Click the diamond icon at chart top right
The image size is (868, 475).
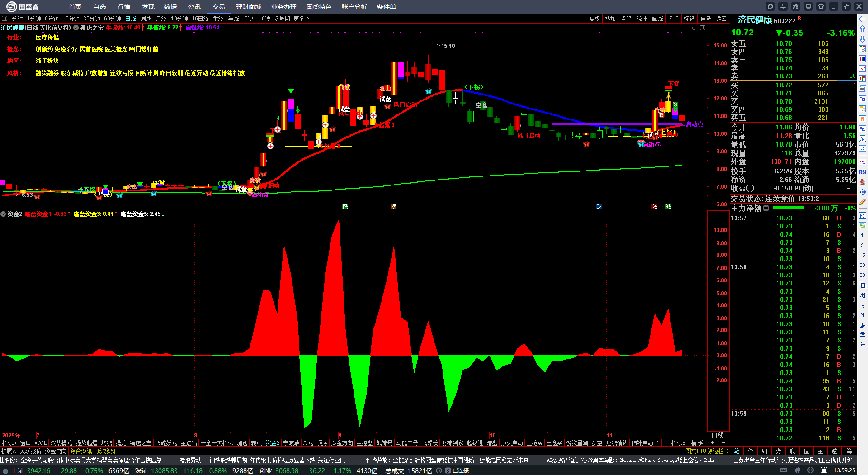(x=694, y=28)
